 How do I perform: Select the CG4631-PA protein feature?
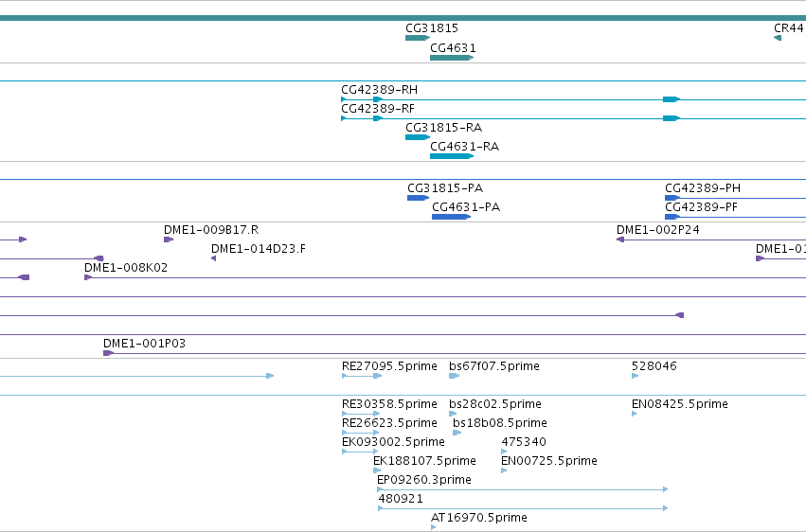click(x=451, y=217)
